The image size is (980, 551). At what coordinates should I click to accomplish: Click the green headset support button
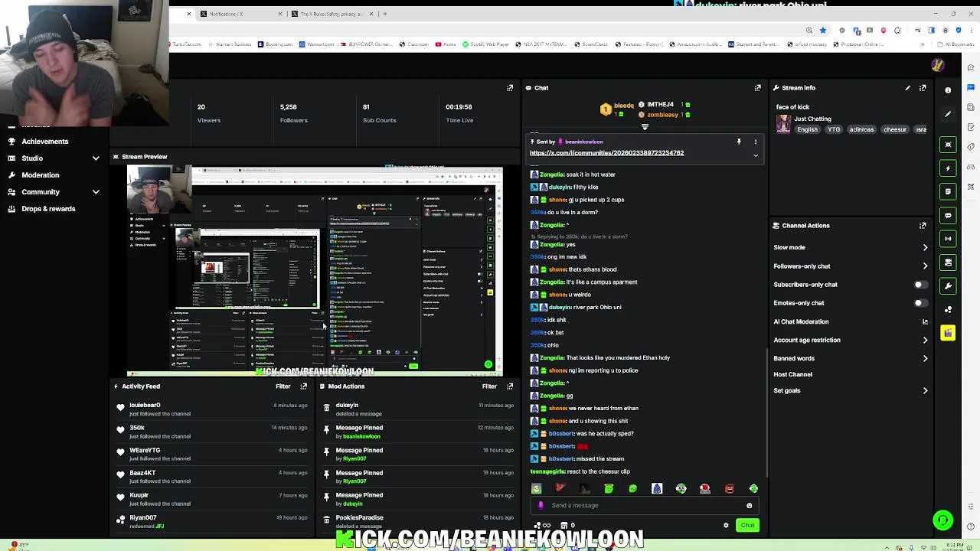click(942, 520)
